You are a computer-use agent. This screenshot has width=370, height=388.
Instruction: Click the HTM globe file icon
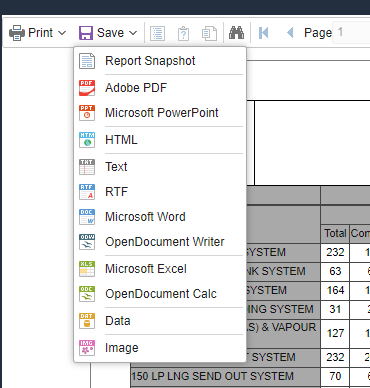click(87, 140)
